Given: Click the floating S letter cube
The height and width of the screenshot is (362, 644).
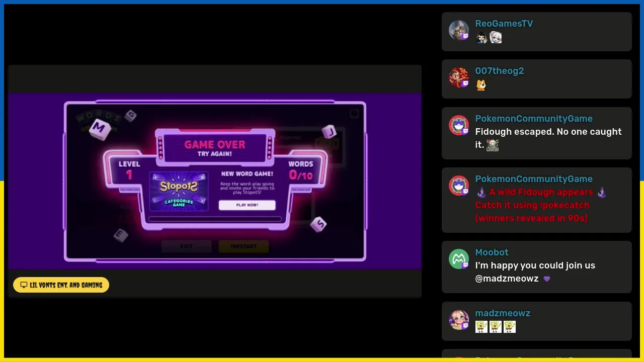Looking at the screenshot, I should (x=318, y=224).
